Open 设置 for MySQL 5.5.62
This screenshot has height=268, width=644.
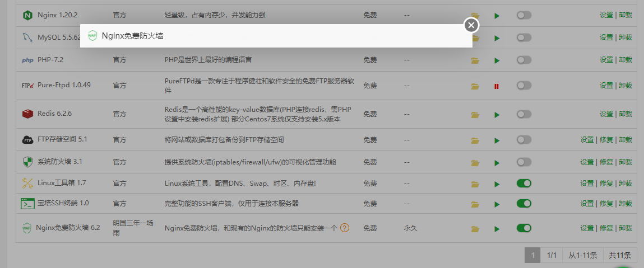coord(606,37)
